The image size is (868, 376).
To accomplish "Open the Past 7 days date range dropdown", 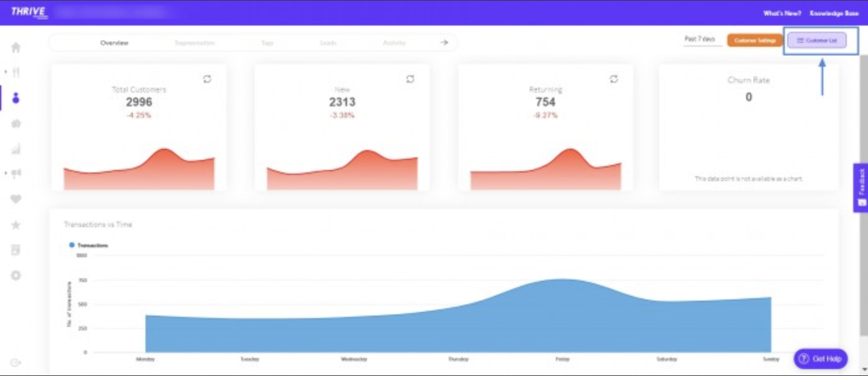I will (x=702, y=39).
